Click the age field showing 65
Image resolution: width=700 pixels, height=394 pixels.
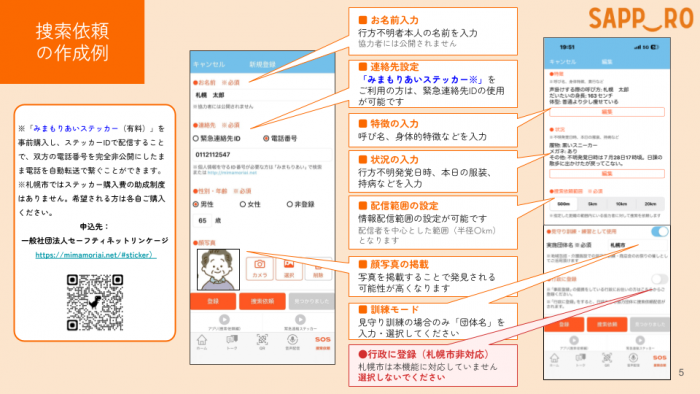tap(202, 220)
